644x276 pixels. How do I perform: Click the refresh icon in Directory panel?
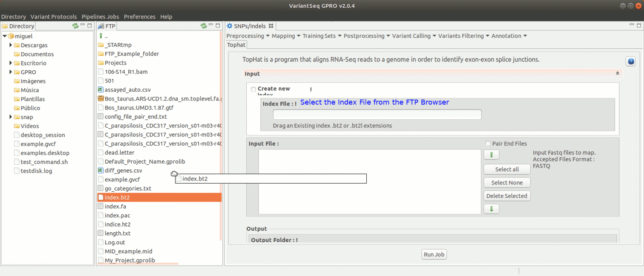75,26
